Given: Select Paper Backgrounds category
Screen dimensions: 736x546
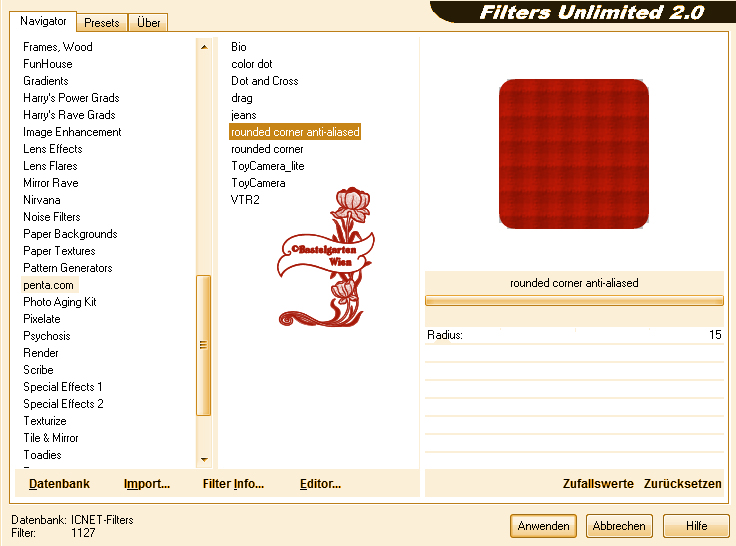Looking at the screenshot, I should pyautogui.click(x=70, y=234).
